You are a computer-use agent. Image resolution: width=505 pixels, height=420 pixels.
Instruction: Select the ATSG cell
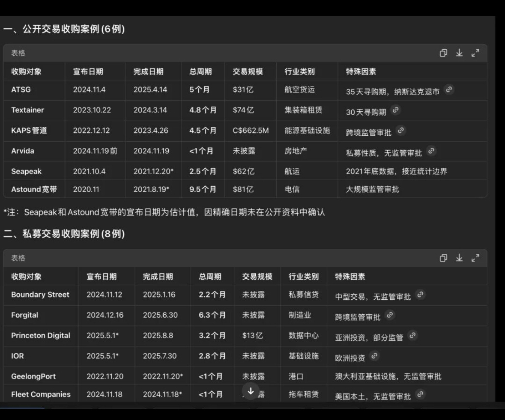click(x=21, y=89)
